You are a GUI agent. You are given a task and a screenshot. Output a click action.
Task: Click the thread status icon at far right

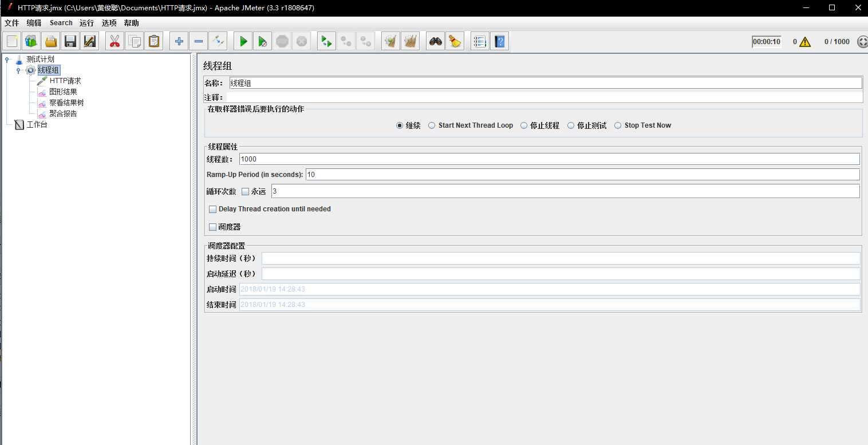(862, 42)
